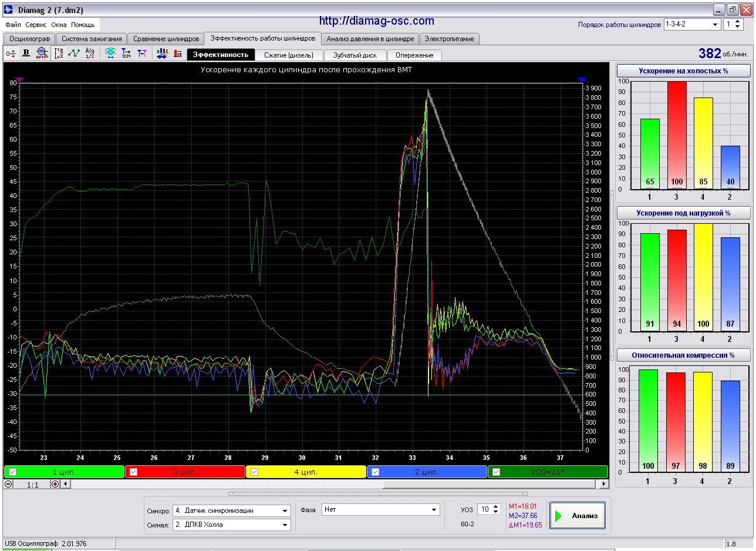Open the Файл menu
Viewport: 756px width, 551px height.
point(13,25)
